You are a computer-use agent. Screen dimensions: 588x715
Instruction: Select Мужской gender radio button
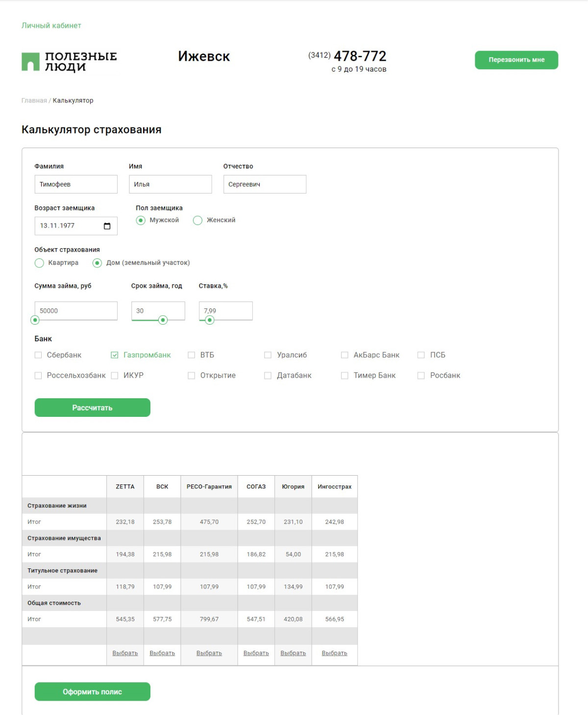(141, 220)
